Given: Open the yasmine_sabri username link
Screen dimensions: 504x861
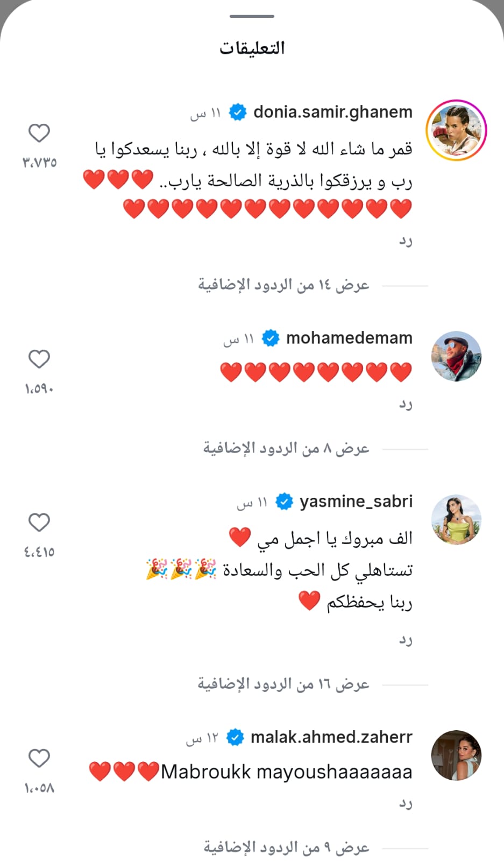Looking at the screenshot, I should pos(356,501).
